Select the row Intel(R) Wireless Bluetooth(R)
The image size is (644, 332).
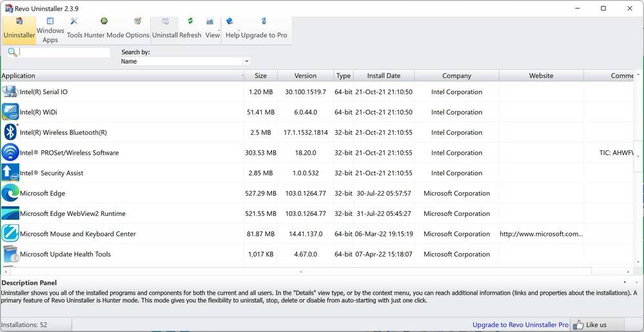tap(317, 132)
